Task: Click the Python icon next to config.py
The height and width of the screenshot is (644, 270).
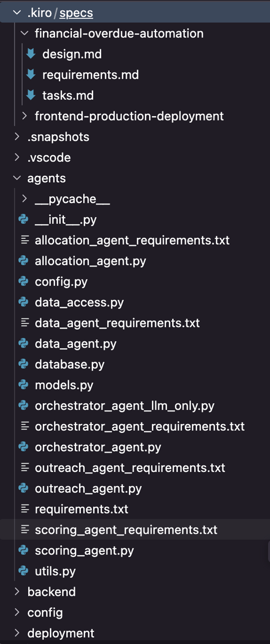Action: pyautogui.click(x=23, y=282)
